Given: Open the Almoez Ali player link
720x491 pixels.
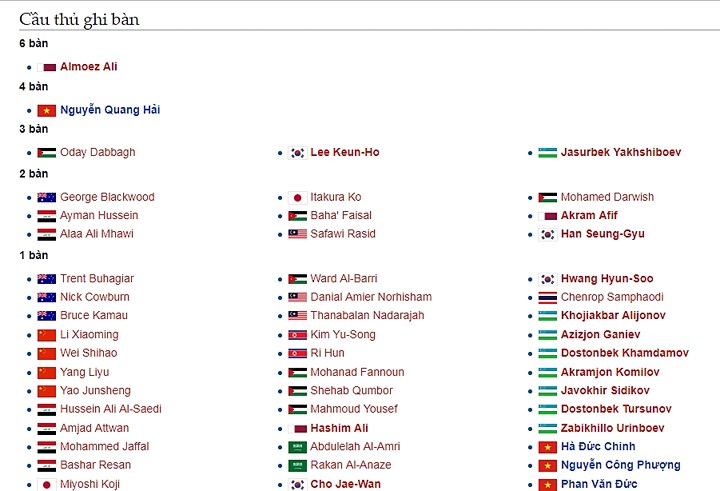Looking at the screenshot, I should (89, 67).
